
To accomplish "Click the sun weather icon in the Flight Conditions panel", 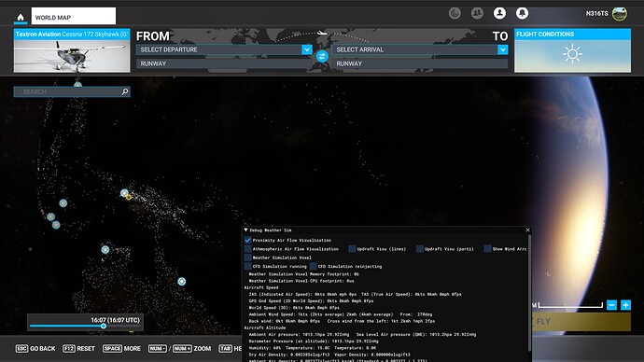I will (572, 54).
